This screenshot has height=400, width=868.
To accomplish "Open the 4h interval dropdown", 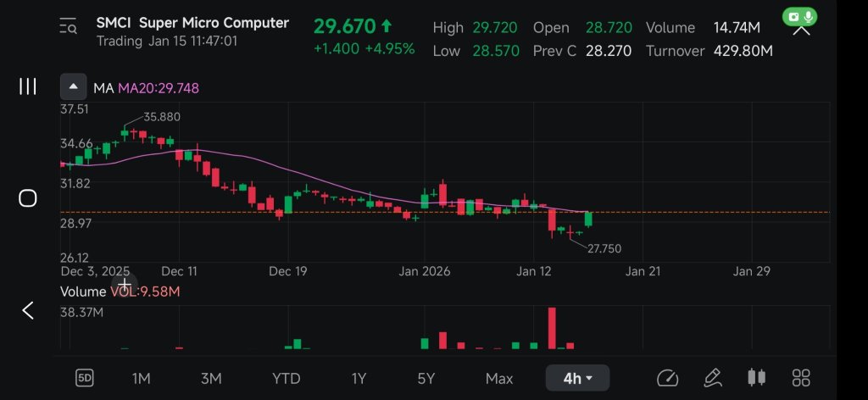I will pos(577,379).
